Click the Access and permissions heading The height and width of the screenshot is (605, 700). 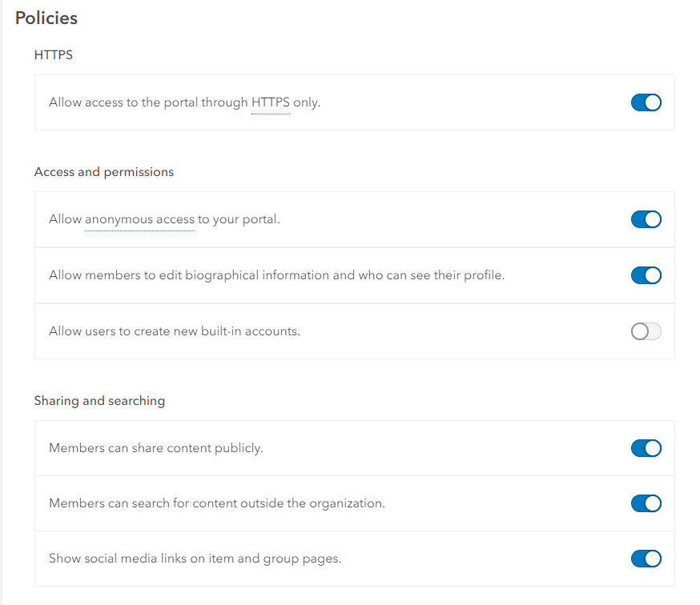pos(104,172)
